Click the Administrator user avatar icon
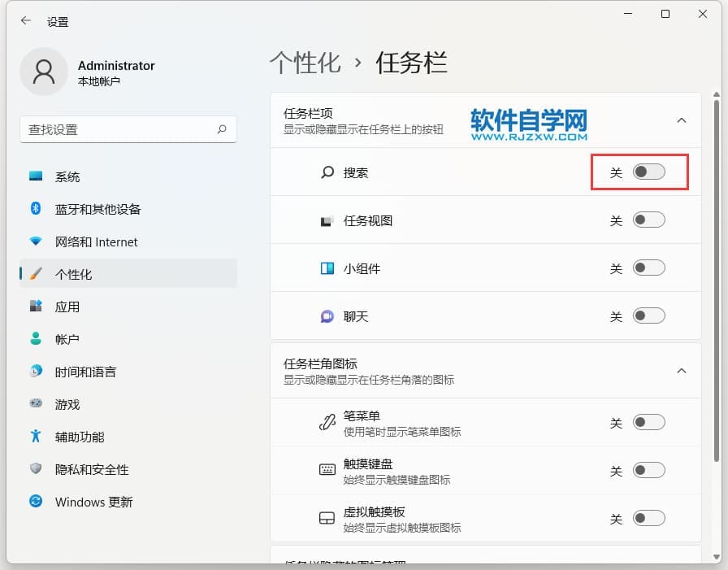Image resolution: width=728 pixels, height=570 pixels. point(43,72)
